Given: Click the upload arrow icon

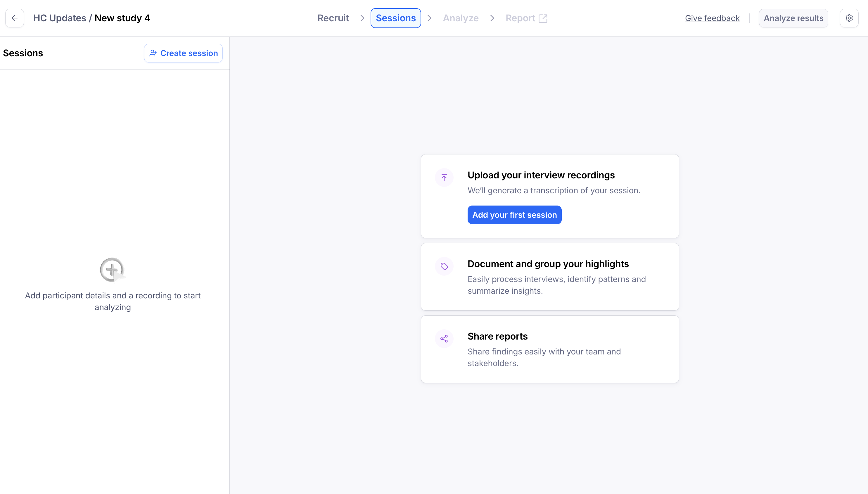Looking at the screenshot, I should click(x=444, y=178).
